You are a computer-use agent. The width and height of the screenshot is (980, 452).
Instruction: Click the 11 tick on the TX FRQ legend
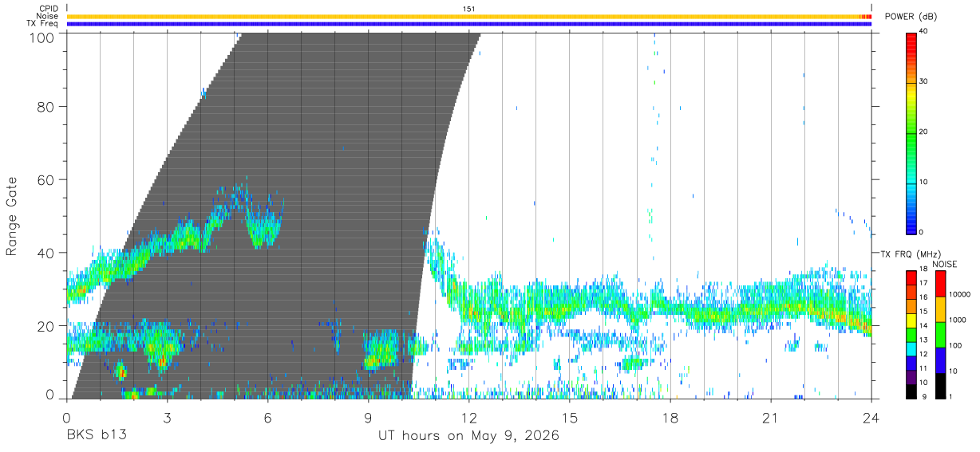923,368
